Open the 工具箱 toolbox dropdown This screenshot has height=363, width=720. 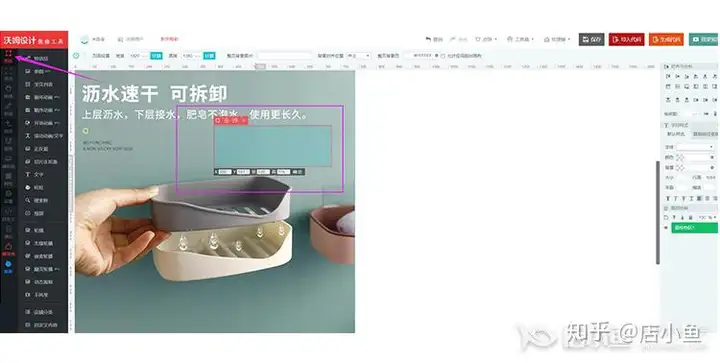(x=520, y=39)
